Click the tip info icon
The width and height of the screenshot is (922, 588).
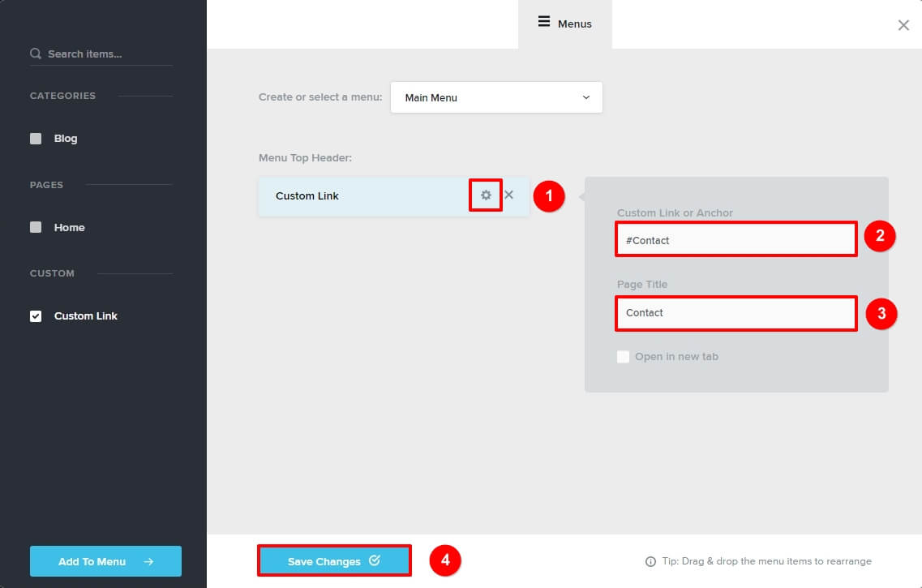click(650, 561)
